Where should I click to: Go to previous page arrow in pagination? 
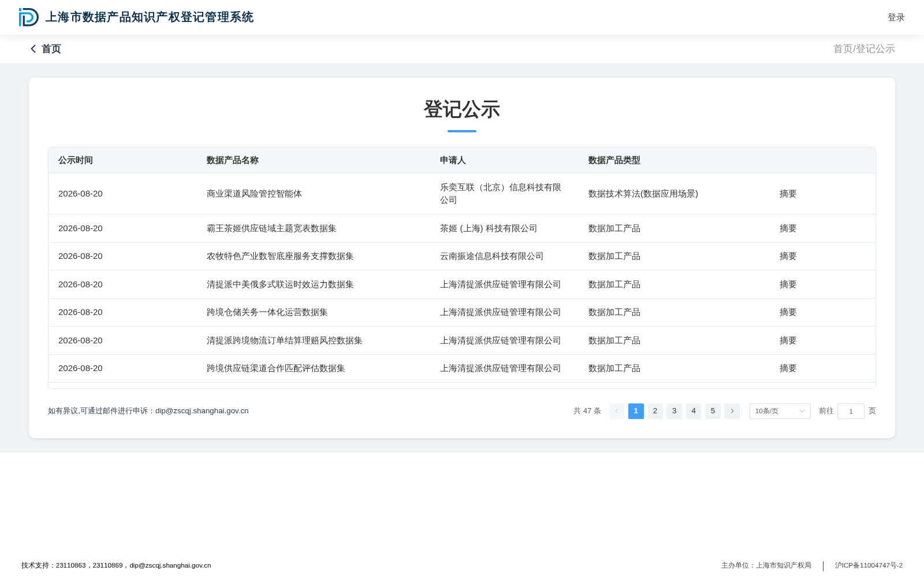[x=616, y=411]
